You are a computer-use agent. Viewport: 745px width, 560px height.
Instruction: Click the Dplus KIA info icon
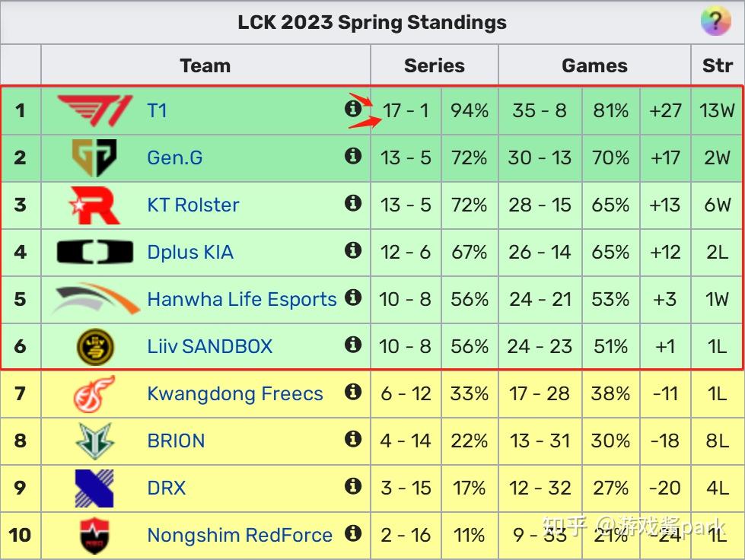[352, 251]
